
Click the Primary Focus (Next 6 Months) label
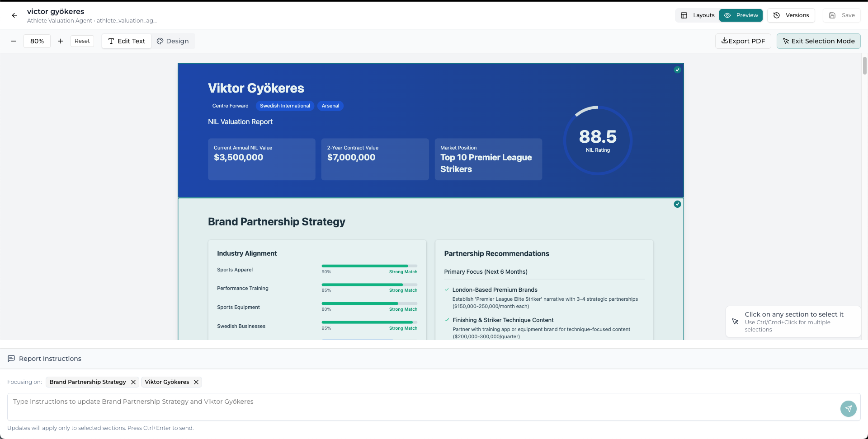coord(486,272)
